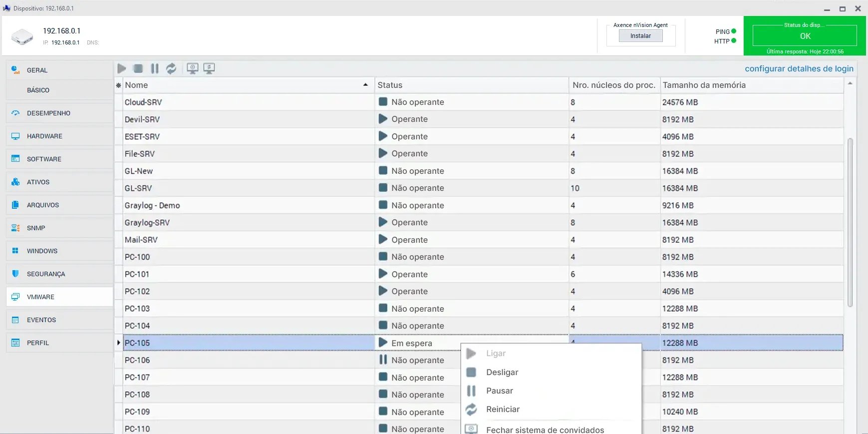
Task: Click the shutdown guest system toolbar icon
Action: pos(193,68)
